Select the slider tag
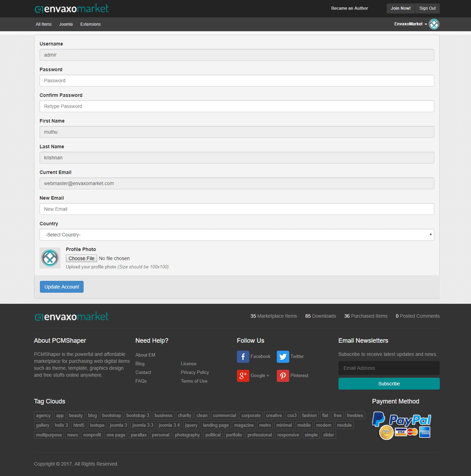 click(x=328, y=435)
